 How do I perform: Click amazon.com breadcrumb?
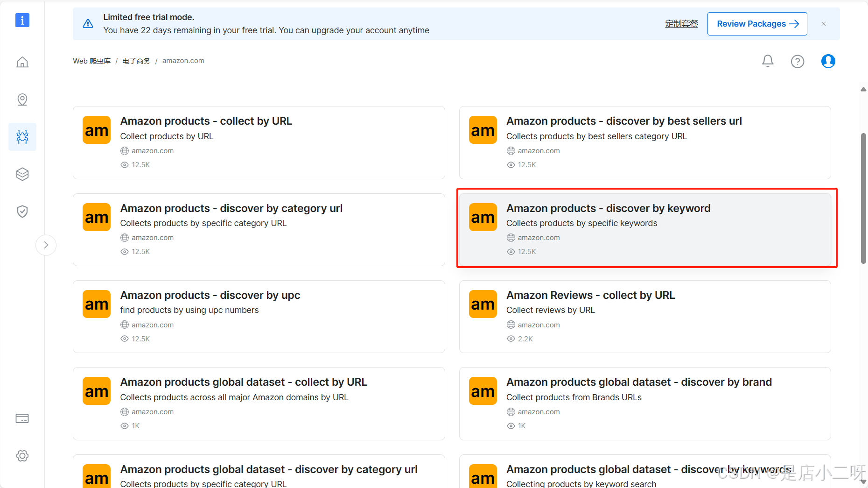click(x=183, y=61)
